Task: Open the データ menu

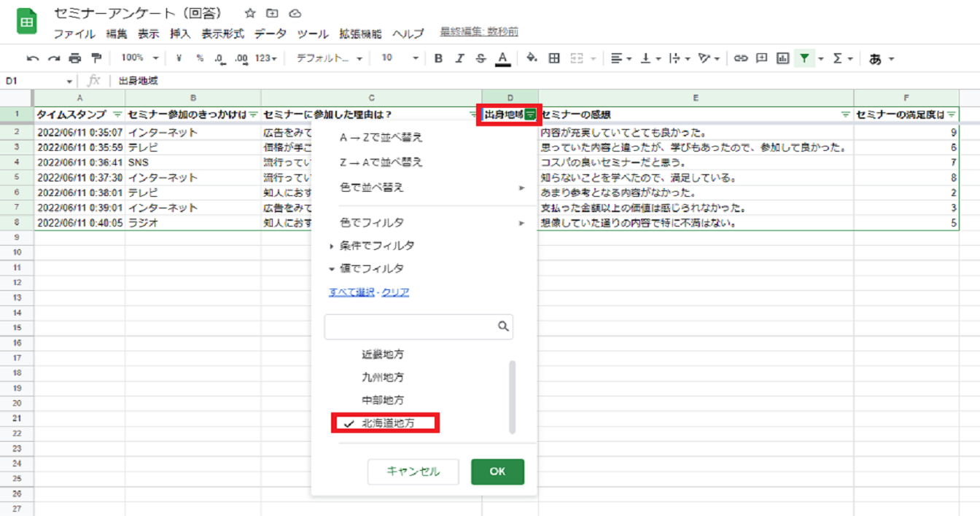Action: pyautogui.click(x=270, y=34)
